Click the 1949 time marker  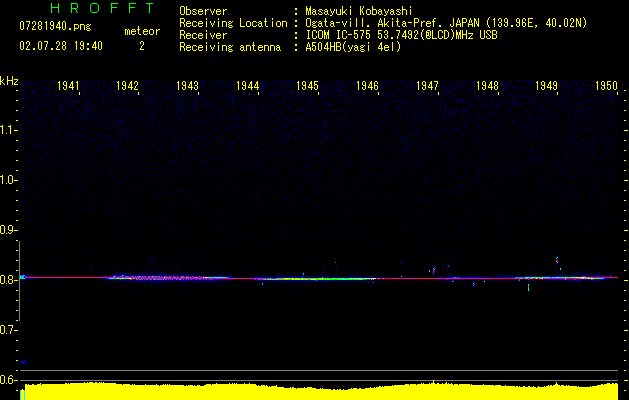[547, 85]
